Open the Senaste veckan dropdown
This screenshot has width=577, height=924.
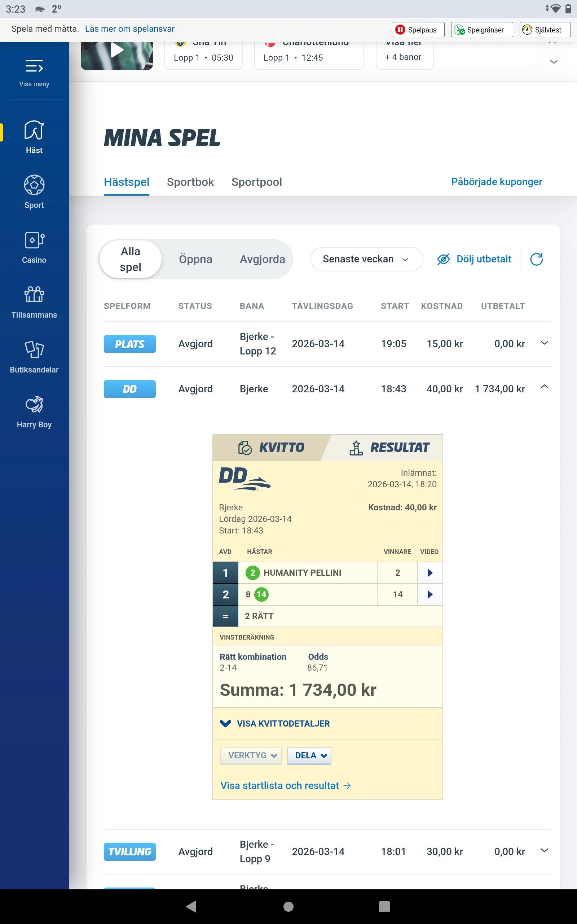[x=366, y=259]
